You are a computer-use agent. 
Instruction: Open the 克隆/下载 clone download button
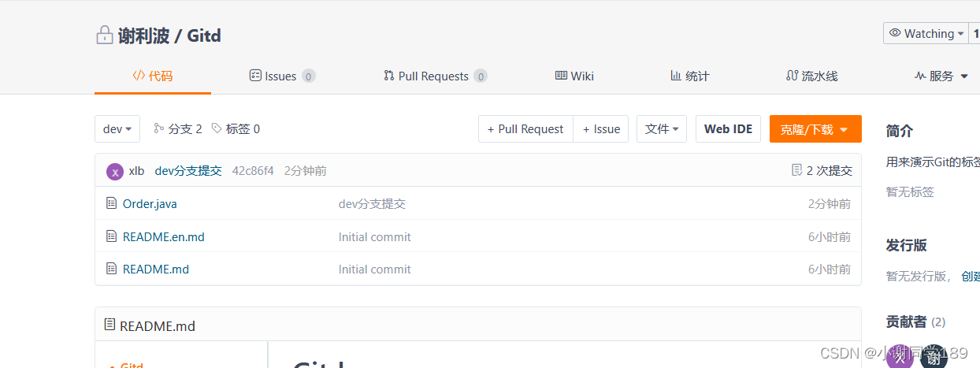tap(815, 129)
